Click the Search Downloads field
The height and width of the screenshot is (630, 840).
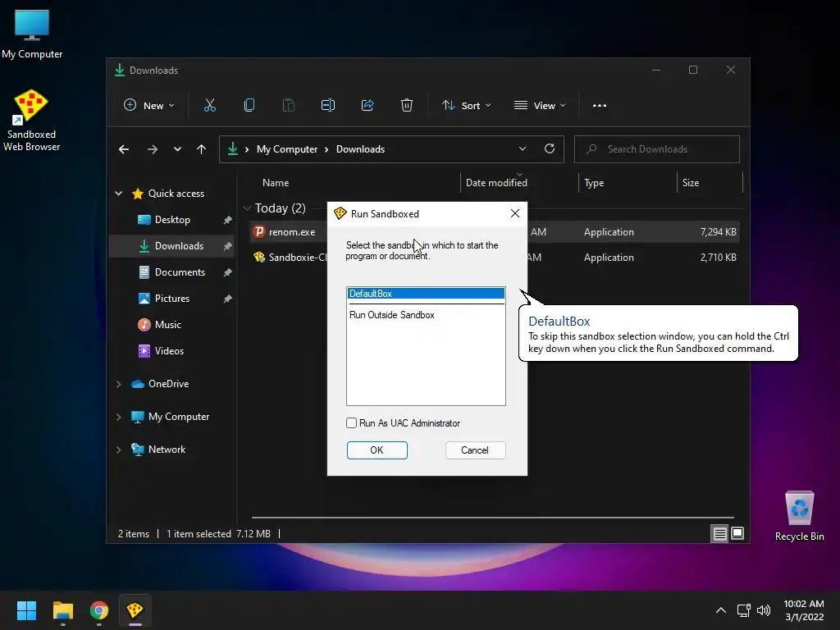point(657,149)
